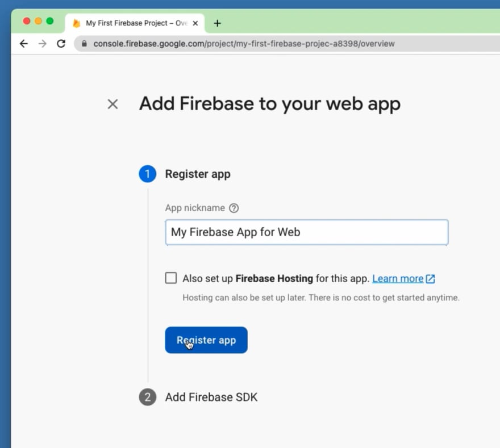Viewport: 500px width, 448px height.
Task: Click the console.firebase.google.com address bar URL
Action: pyautogui.click(x=244, y=44)
